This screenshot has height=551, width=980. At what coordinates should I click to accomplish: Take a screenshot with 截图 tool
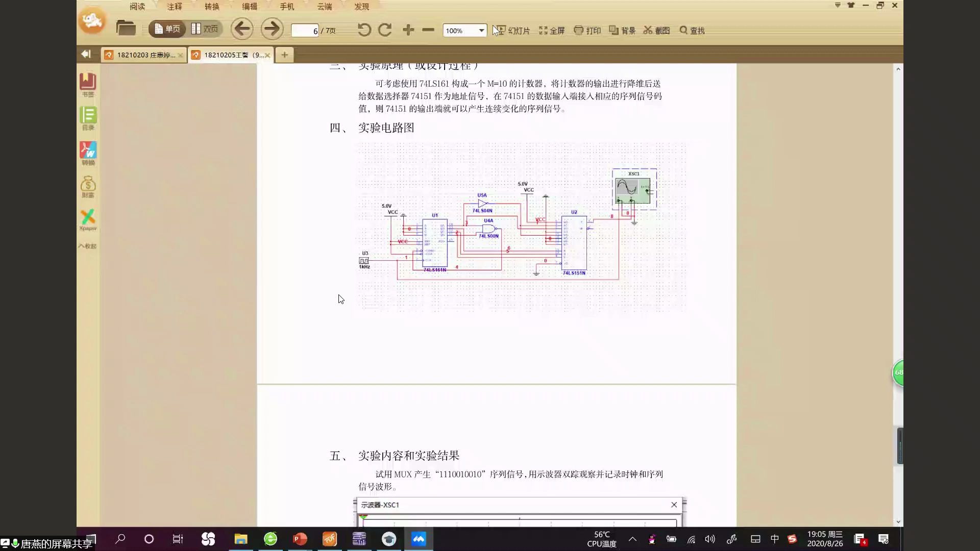coord(656,31)
